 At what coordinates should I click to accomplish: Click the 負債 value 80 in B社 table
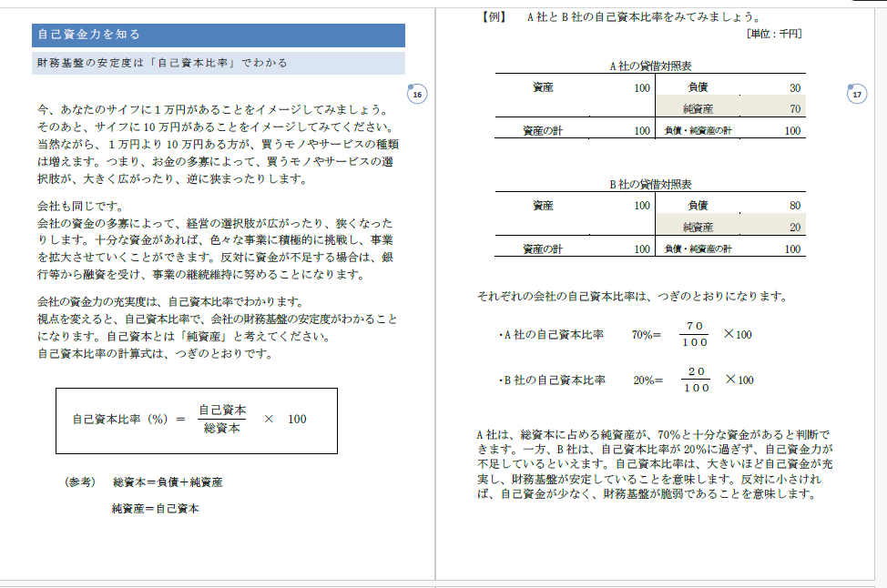tap(795, 206)
